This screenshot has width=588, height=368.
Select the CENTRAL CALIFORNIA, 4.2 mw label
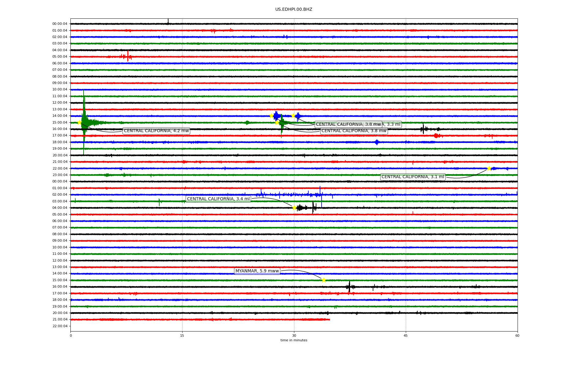[x=156, y=131]
